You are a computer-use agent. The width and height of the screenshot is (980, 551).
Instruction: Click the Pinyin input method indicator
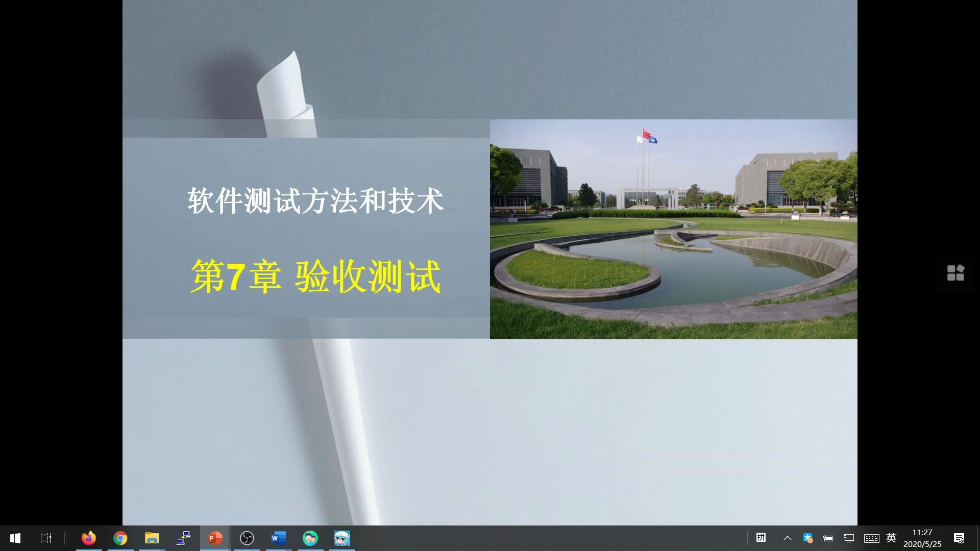pyautogui.click(x=761, y=538)
